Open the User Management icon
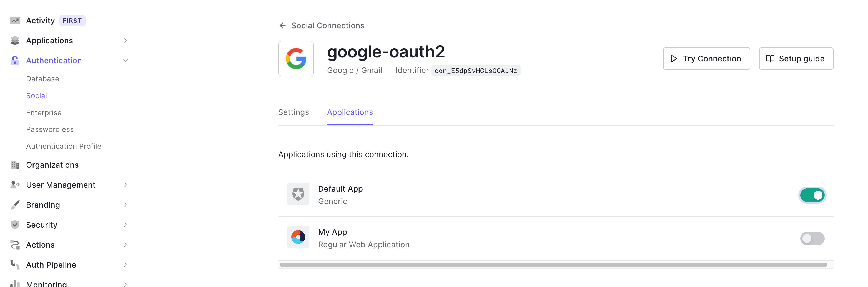The height and width of the screenshot is (287, 868). [x=15, y=185]
